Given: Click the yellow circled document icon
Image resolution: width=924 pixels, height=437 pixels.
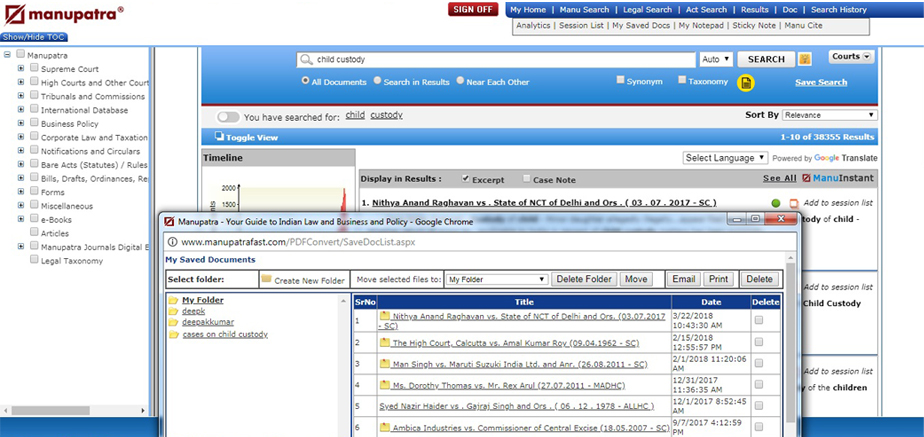Looking at the screenshot, I should tap(746, 83).
